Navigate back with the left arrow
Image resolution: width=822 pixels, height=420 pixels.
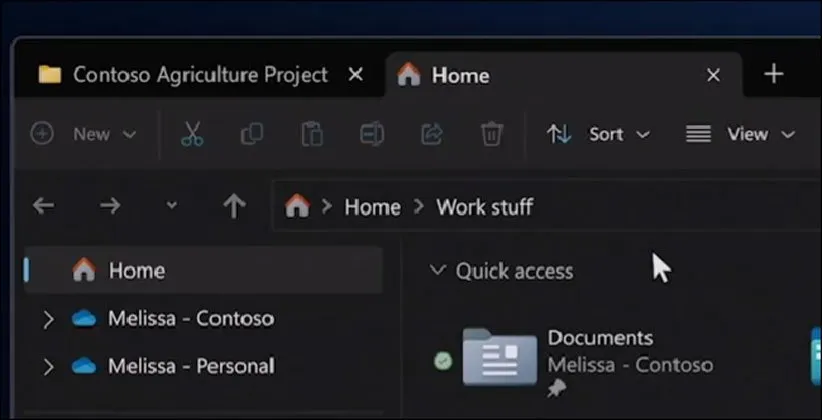pyautogui.click(x=43, y=206)
